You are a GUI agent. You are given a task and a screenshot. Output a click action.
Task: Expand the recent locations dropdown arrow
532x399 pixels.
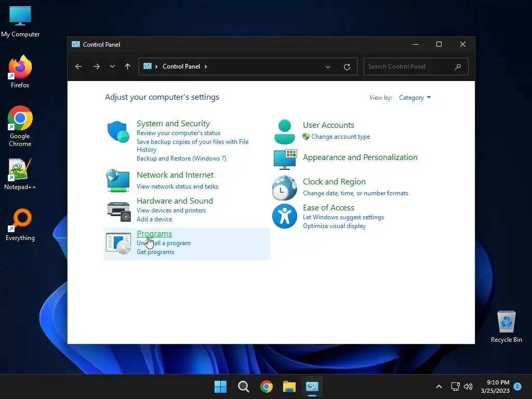[x=112, y=66]
